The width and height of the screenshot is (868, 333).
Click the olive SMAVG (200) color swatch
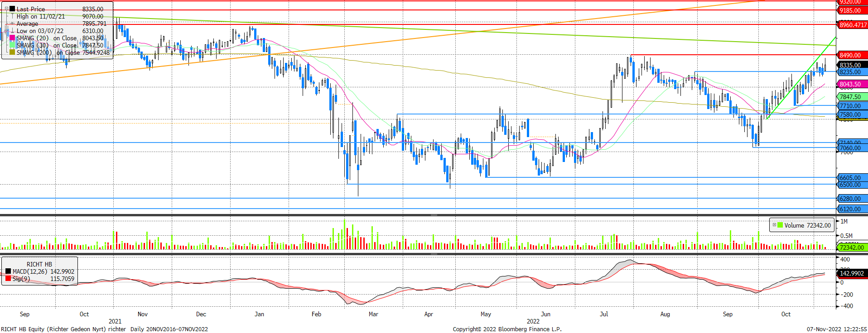pyautogui.click(x=12, y=52)
